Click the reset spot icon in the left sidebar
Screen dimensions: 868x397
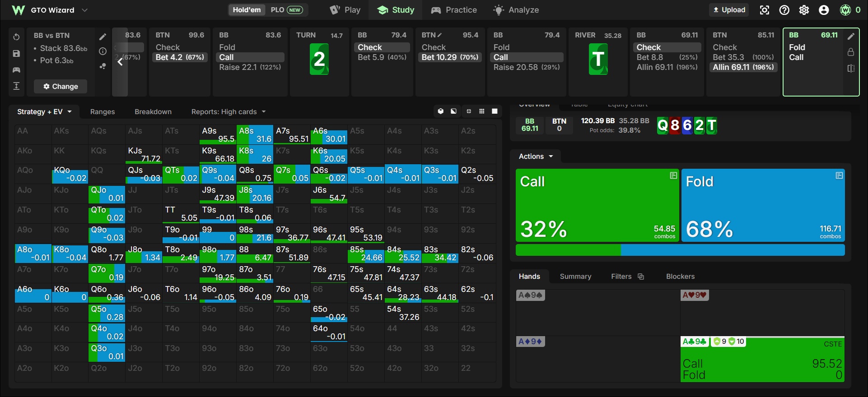(16, 37)
